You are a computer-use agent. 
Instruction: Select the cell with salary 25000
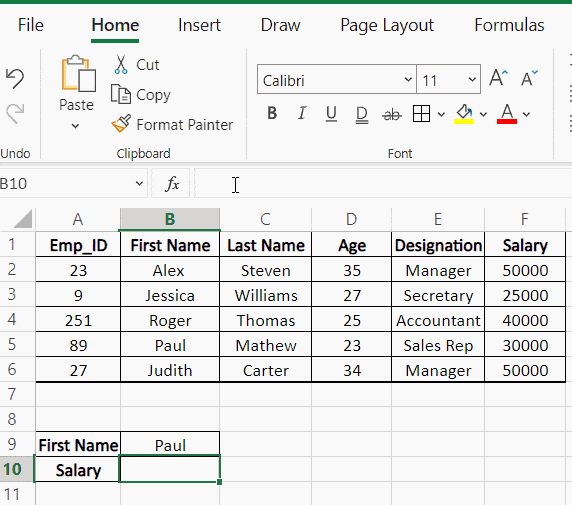(x=525, y=294)
